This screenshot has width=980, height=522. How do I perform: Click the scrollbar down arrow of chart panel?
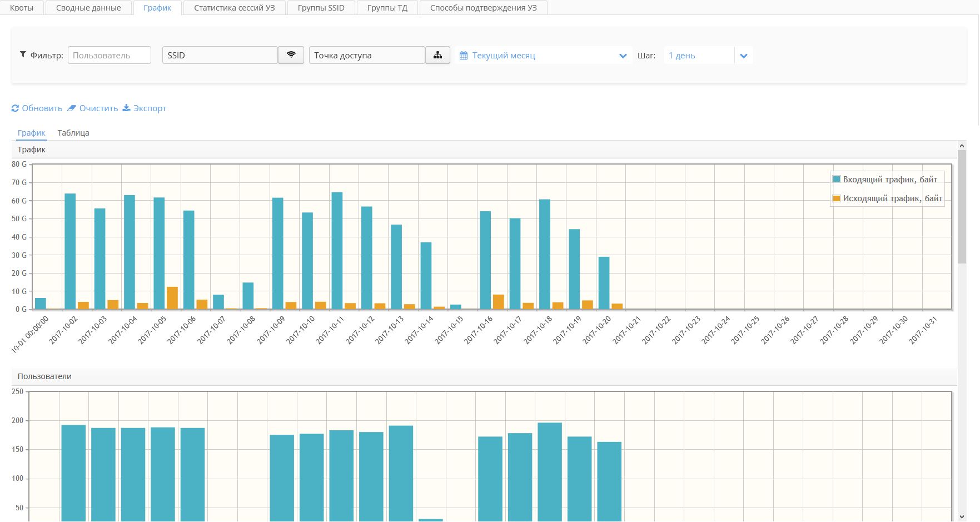point(962,517)
